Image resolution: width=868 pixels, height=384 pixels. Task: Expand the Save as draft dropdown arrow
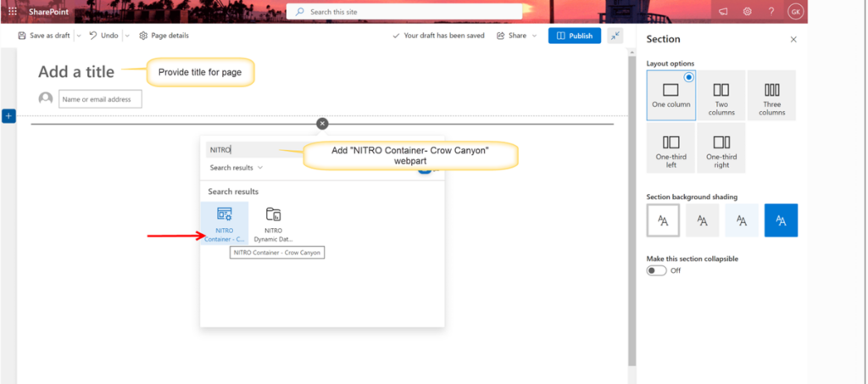coord(78,36)
